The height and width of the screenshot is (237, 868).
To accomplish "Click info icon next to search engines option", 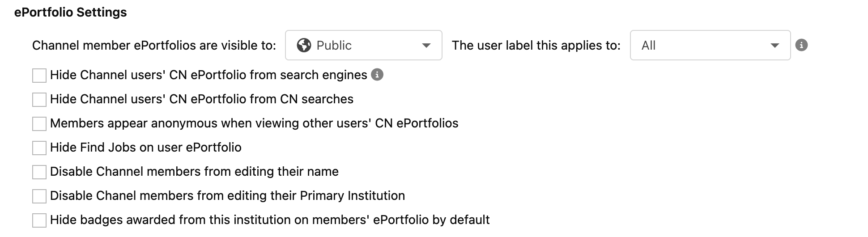I will point(377,75).
